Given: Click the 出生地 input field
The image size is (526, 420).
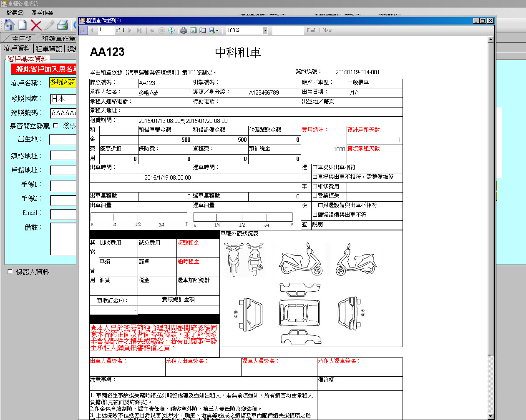Looking at the screenshot, I should (x=63, y=140).
